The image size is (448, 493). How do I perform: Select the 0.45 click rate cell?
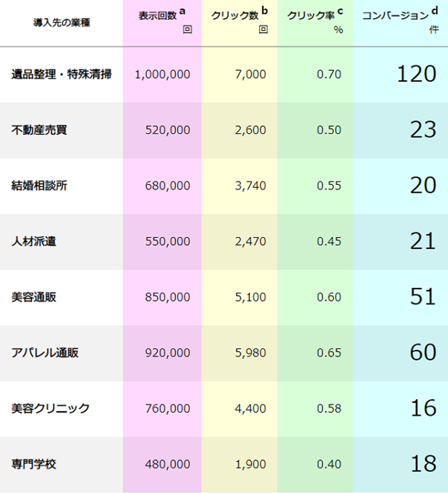[329, 241]
